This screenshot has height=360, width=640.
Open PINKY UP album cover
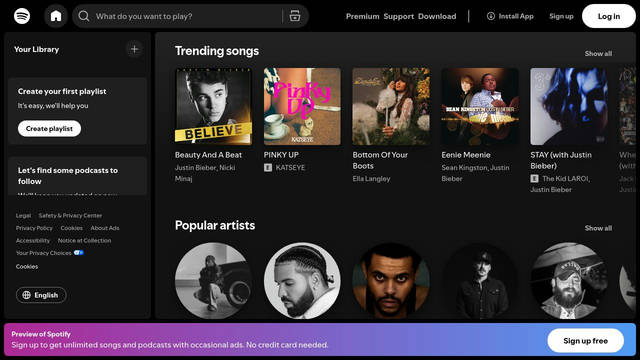(x=302, y=107)
